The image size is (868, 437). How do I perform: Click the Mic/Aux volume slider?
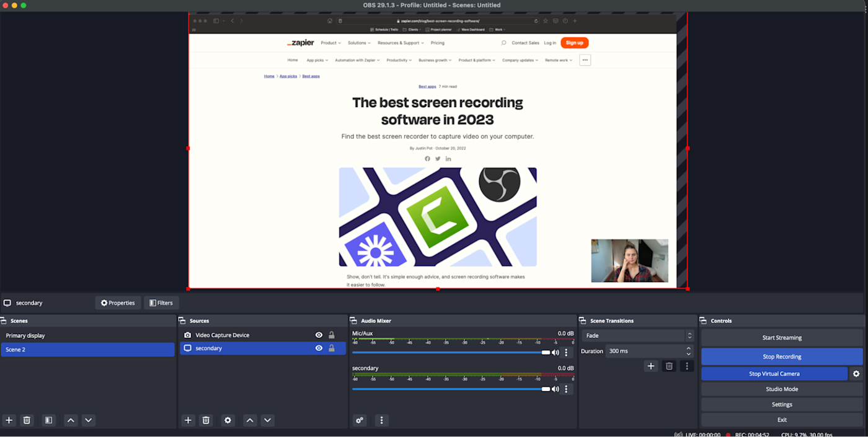[x=451, y=353]
